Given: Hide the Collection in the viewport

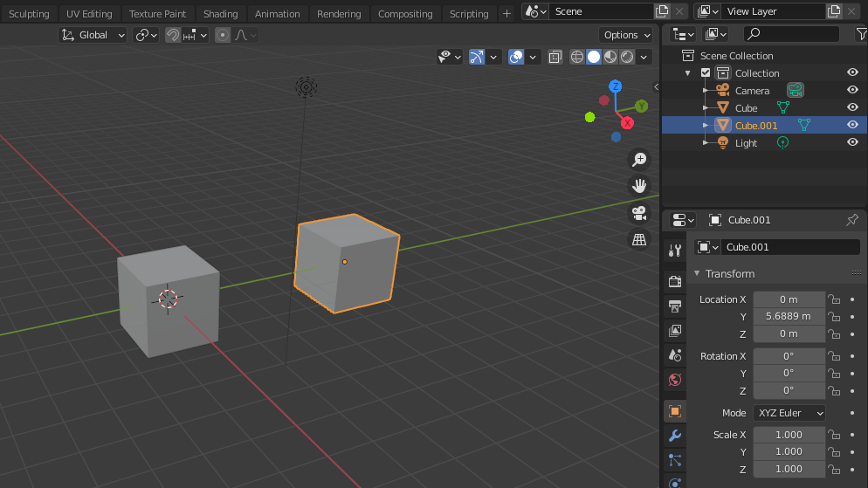Looking at the screenshot, I should (852, 72).
